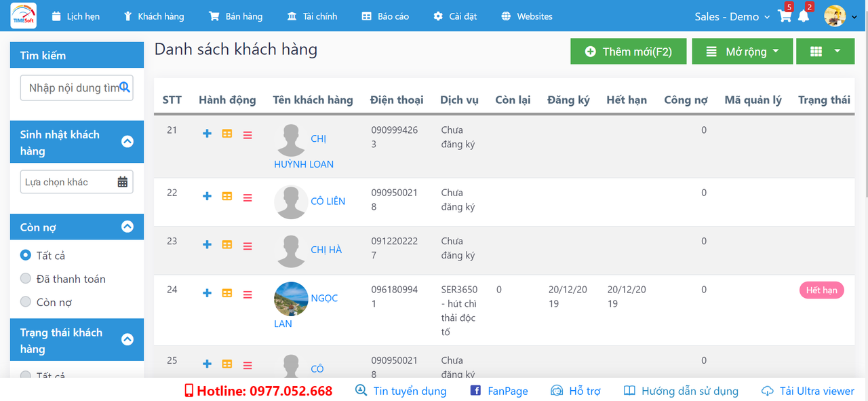
Task: Open the shopping cart icon
Action: pos(785,16)
